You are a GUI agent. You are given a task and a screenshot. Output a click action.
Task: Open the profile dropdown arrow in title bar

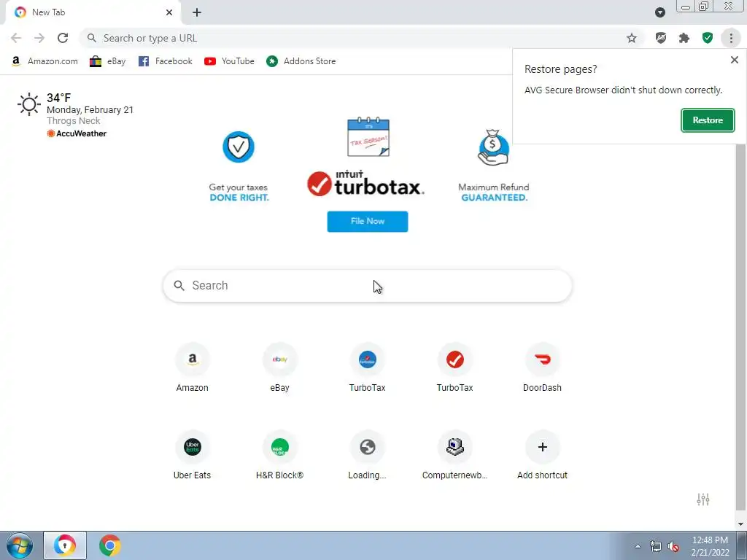pyautogui.click(x=659, y=12)
